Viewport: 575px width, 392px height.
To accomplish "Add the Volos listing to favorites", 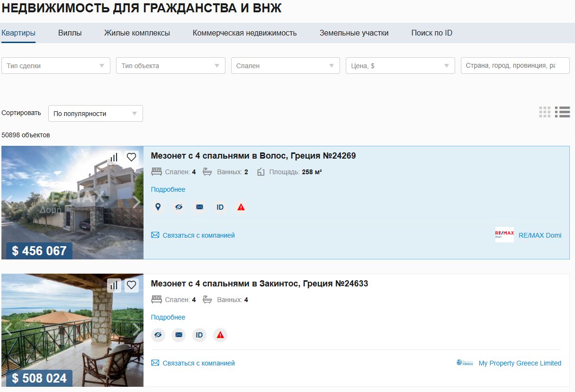I will click(131, 157).
